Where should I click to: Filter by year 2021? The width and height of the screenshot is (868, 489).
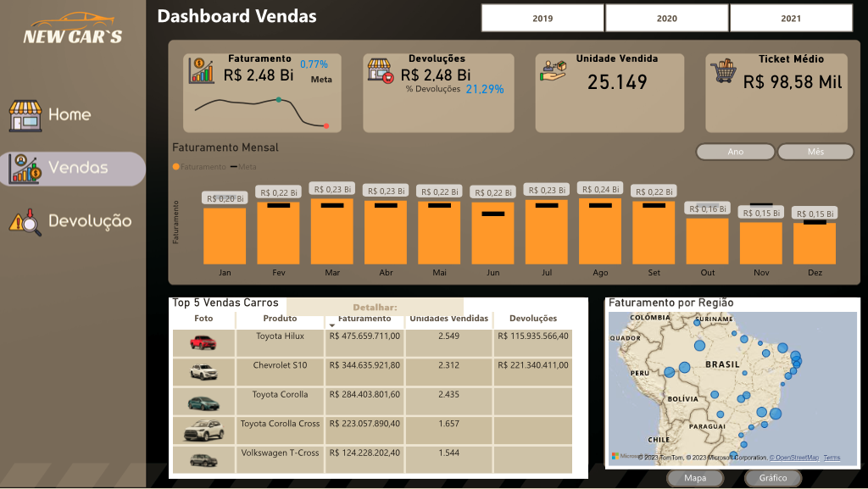[791, 19]
